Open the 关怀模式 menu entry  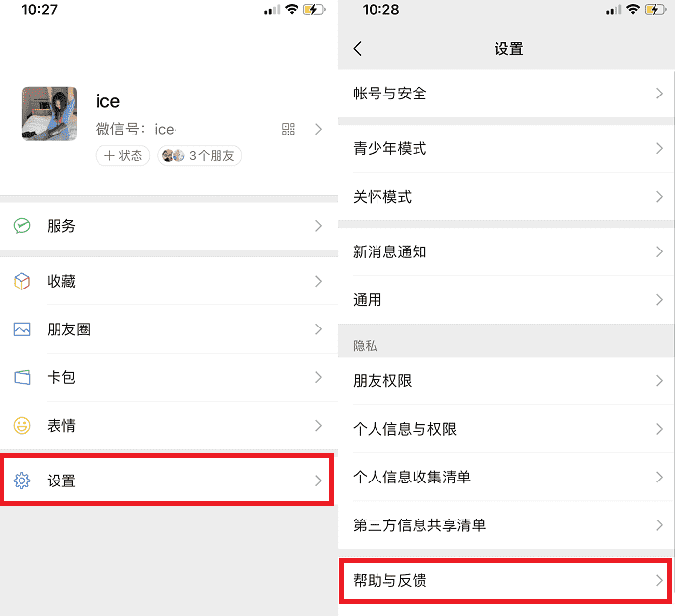[x=506, y=197]
